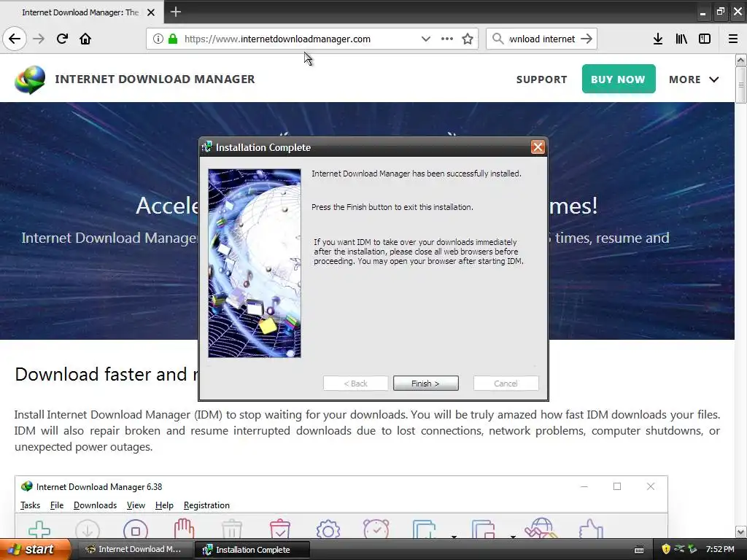This screenshot has height=560, width=747.
Task: Click the keyboard icon in system tray
Action: pyautogui.click(x=639, y=550)
